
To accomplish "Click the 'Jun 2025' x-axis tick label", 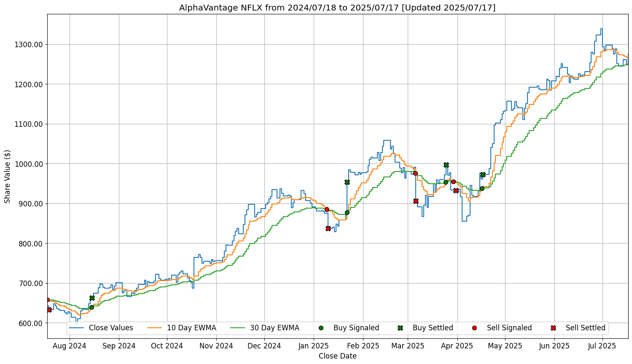I will 554,346.
